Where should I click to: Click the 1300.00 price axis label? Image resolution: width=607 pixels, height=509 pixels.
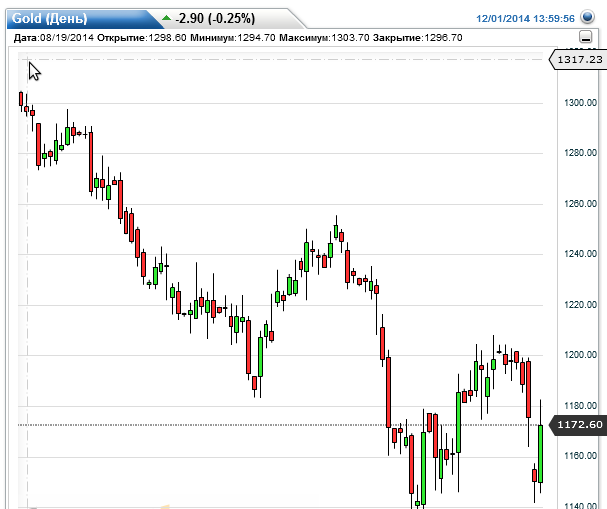tap(580, 103)
